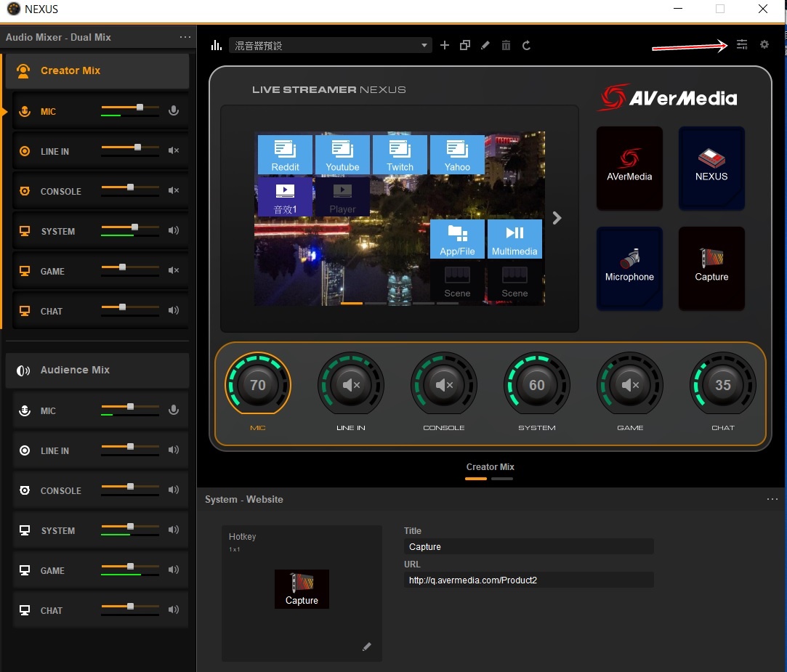This screenshot has height=672, width=787.
Task: Select the Creator Mix section header
Action: (x=97, y=70)
